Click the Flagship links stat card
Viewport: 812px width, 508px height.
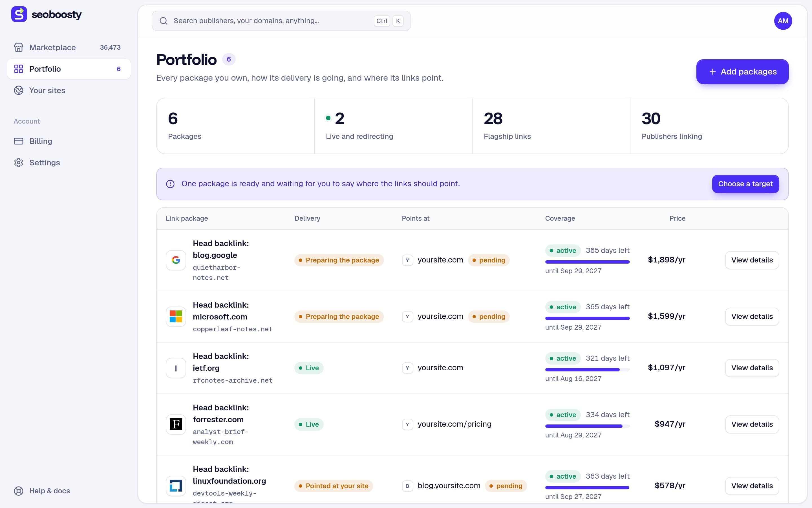coord(551,126)
